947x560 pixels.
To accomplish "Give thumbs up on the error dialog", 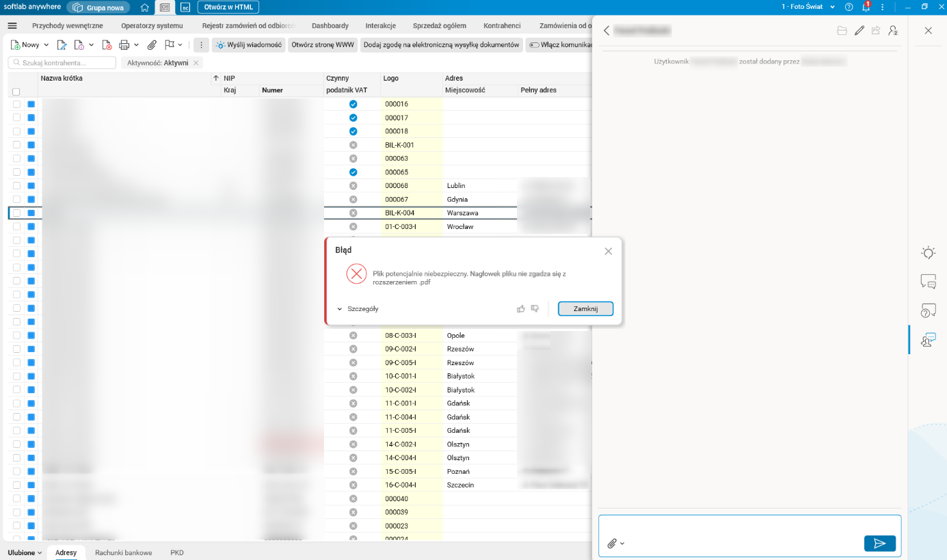I will 521,309.
